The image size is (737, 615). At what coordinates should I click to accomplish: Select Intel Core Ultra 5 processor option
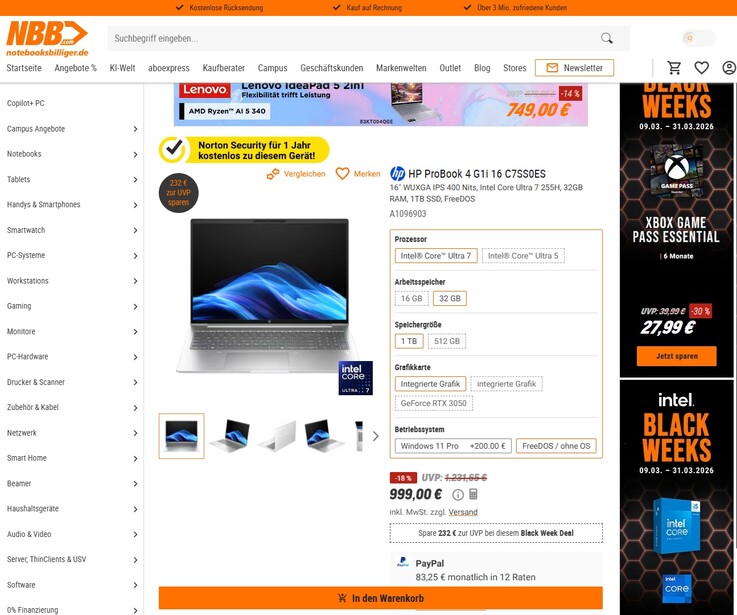(x=523, y=256)
